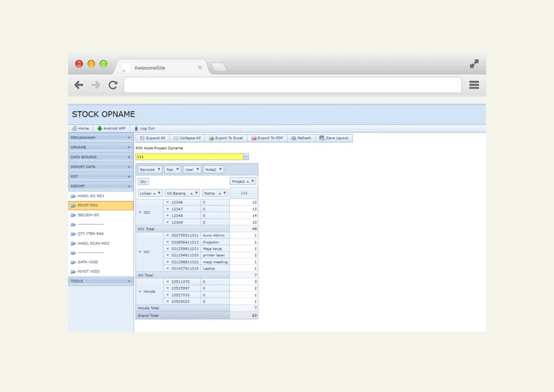
Task: Collapse the REPORT sidebar section
Action: (101, 186)
